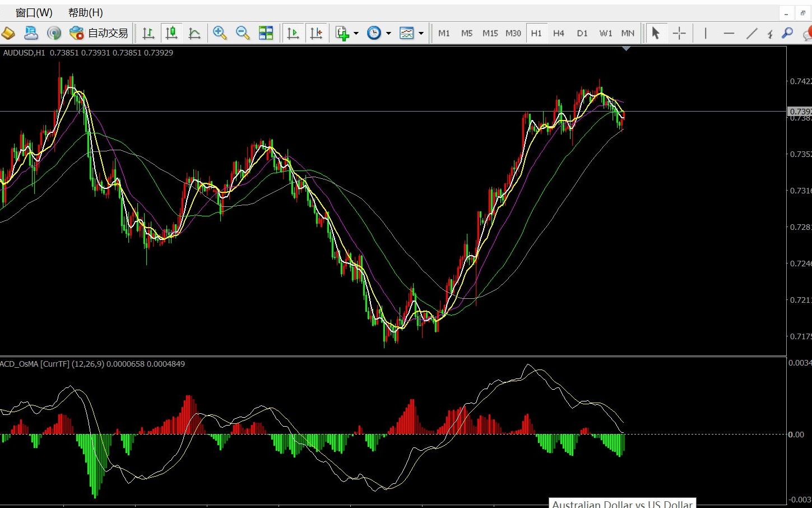Select the arrow cursor tool

point(655,33)
